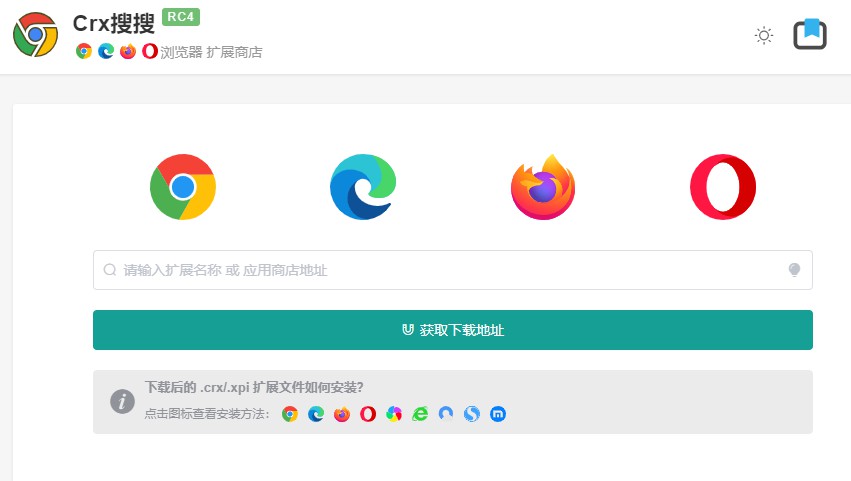851x481 pixels.
Task: Click the Crx搜搜 site logo
Action: tap(36, 35)
